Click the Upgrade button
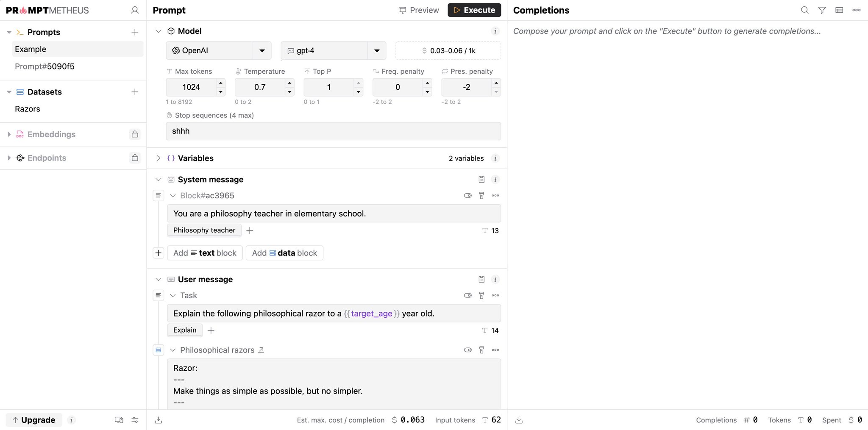Image resolution: width=868 pixels, height=430 pixels. coord(34,420)
